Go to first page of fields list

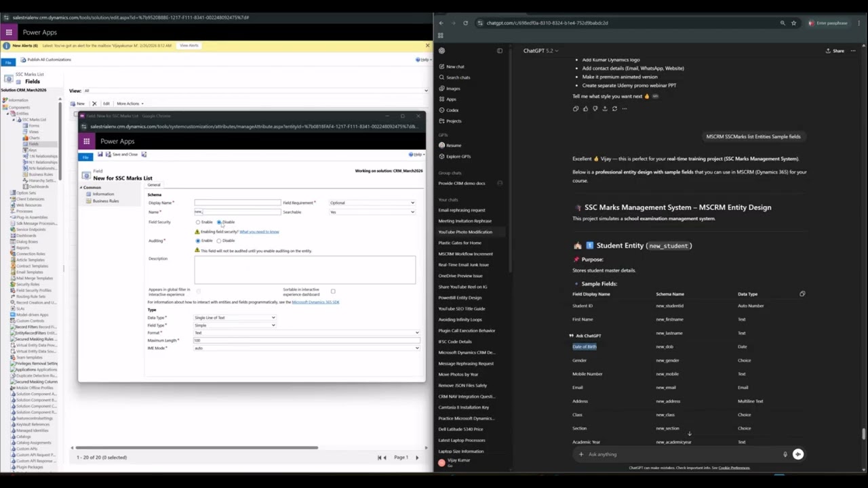(379, 457)
